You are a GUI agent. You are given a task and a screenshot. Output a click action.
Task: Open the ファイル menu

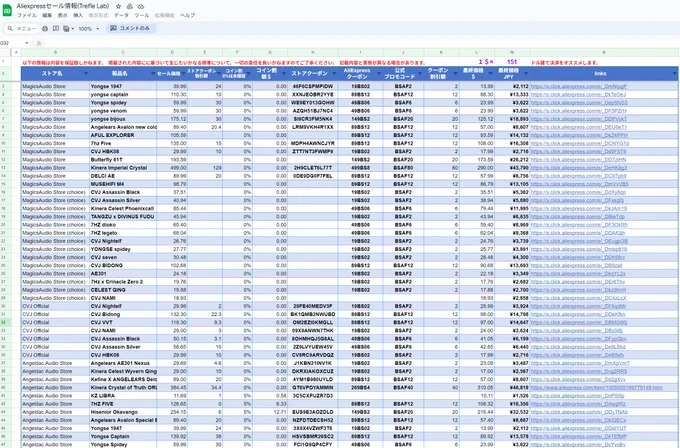(x=27, y=15)
